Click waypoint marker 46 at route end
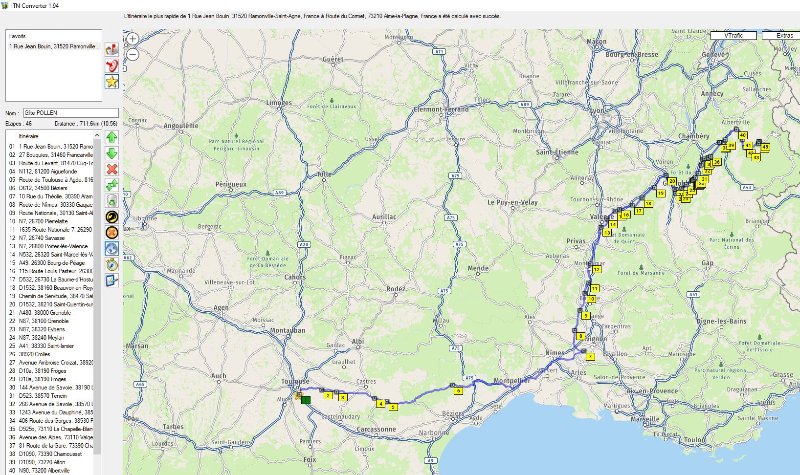This screenshot has width=800, height=475. tap(741, 136)
